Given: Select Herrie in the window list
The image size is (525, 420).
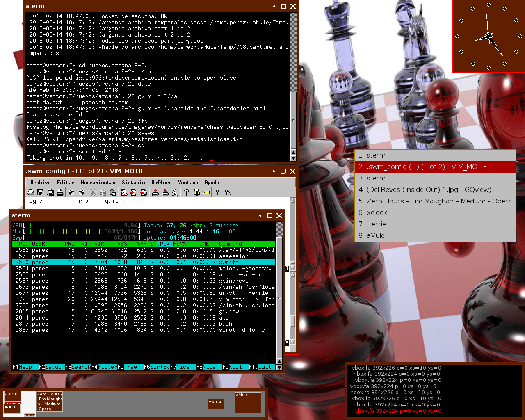Looking at the screenshot, I should click(435, 224).
